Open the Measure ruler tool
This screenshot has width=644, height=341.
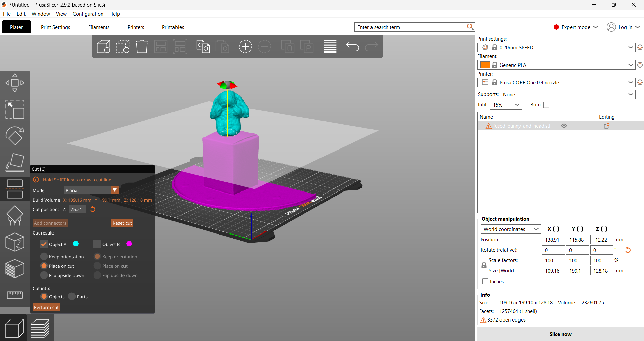click(x=15, y=295)
